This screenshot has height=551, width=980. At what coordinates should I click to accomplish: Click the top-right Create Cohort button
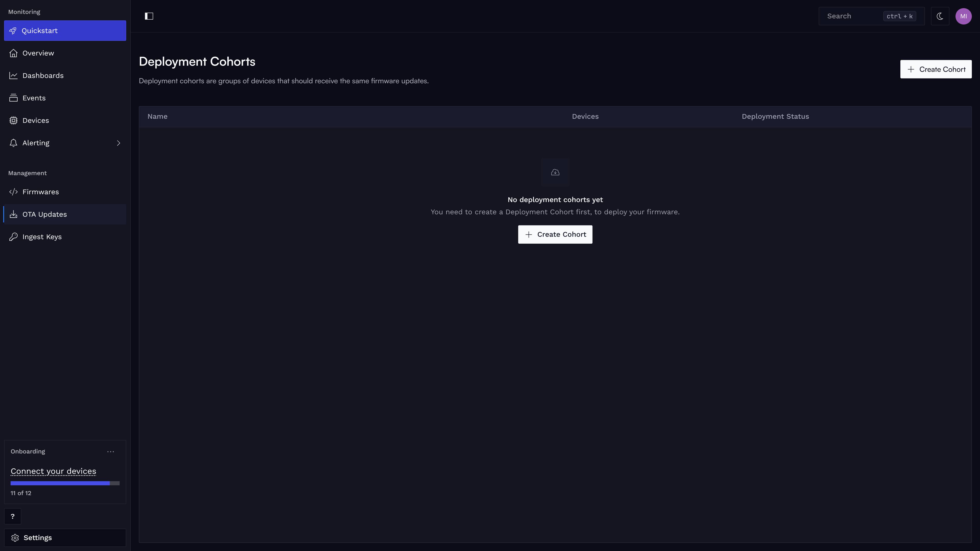coord(936,69)
